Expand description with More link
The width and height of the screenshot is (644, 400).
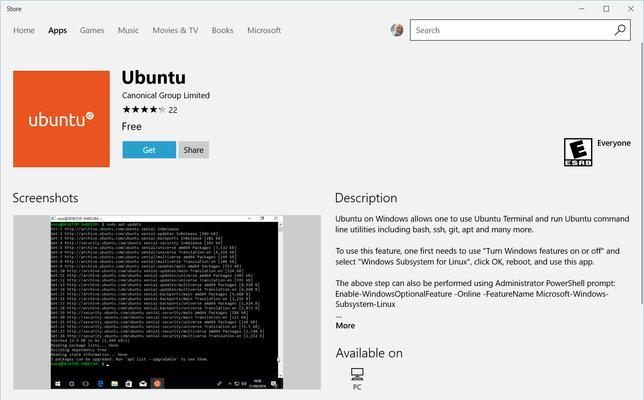345,326
